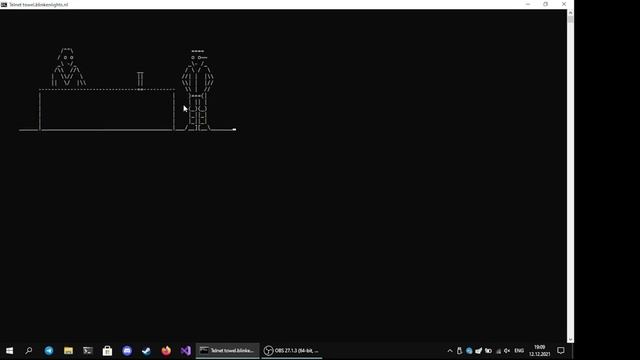Click the Show desktop sliver at taskbar end
640x360 pixels.
pyautogui.click(x=573, y=351)
